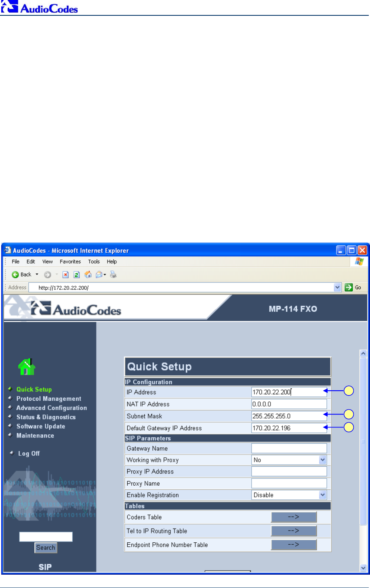Viewport: 370px width, 588px height.
Task: Click the browser address URL field
Action: click(185, 288)
